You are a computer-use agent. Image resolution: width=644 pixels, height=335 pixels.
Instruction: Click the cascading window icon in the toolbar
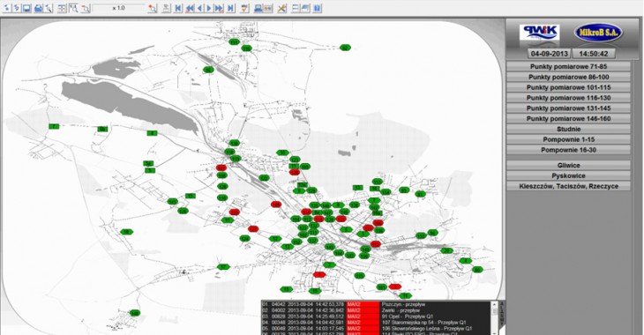[305, 8]
